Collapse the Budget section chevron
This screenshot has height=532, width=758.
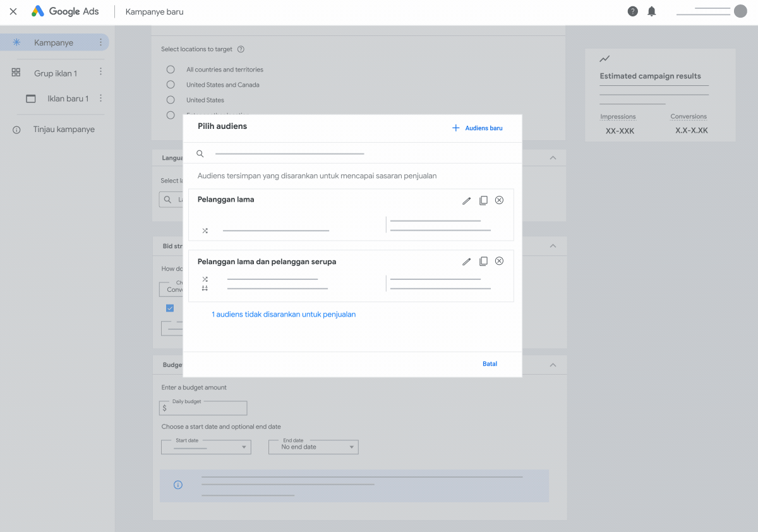553,365
